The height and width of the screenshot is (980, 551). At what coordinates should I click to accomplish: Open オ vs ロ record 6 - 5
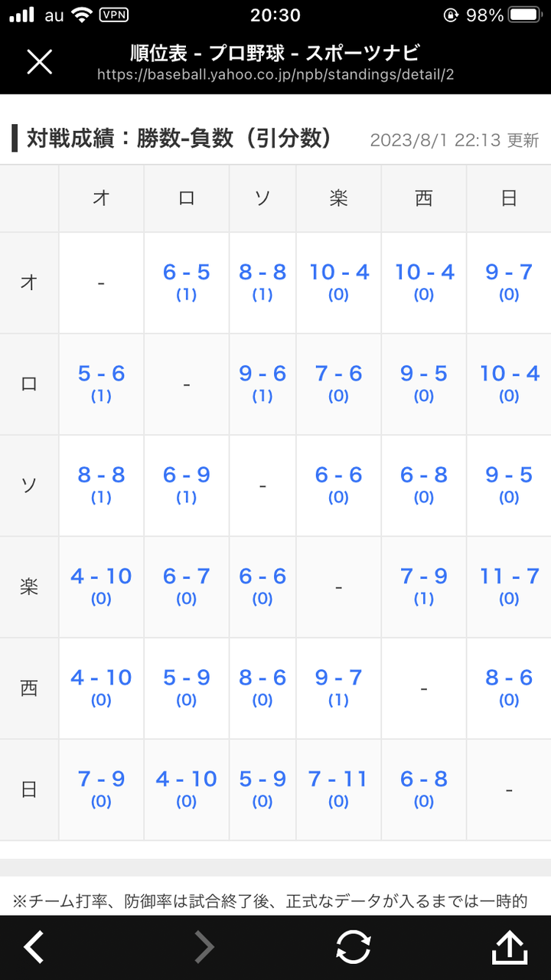(x=186, y=273)
